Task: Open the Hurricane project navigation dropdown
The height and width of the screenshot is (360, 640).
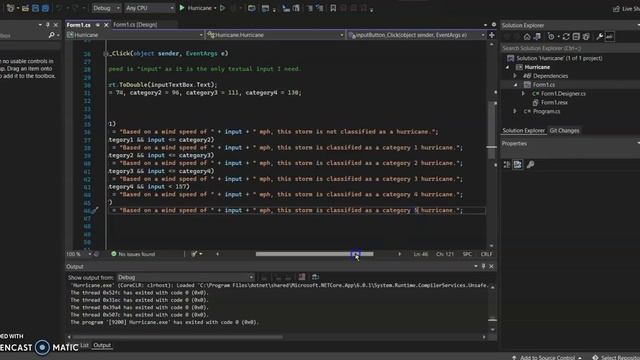Action: tap(135, 35)
